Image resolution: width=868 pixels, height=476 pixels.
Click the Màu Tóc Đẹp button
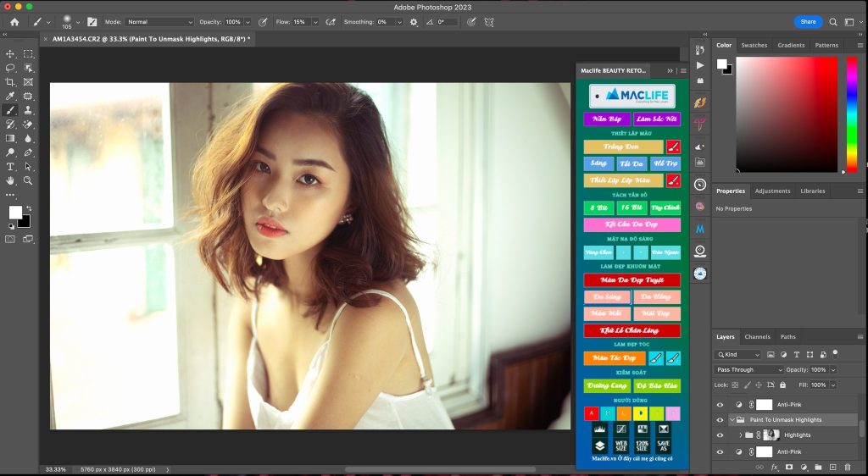coord(615,357)
